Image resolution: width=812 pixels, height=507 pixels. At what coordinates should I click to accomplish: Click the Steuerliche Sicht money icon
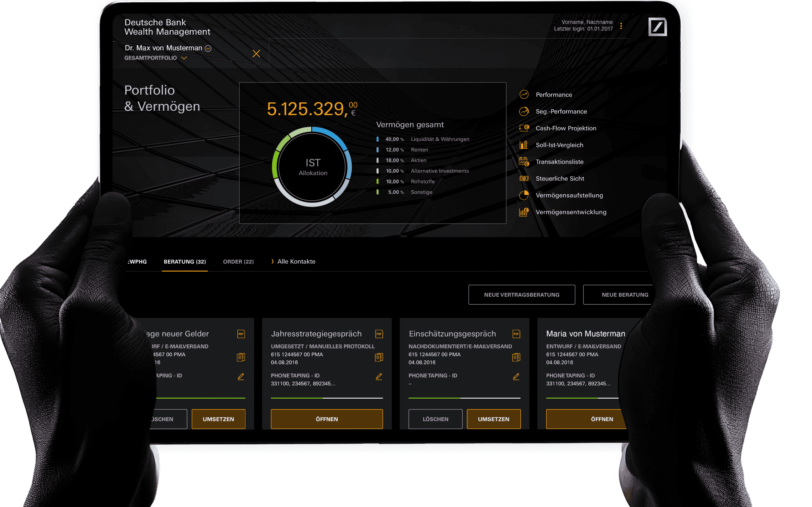[x=524, y=178]
